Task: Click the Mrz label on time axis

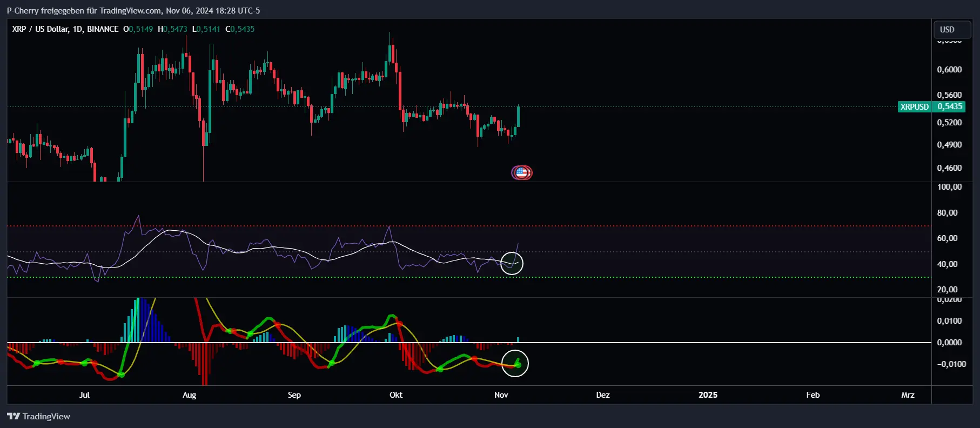Action: coord(908,395)
